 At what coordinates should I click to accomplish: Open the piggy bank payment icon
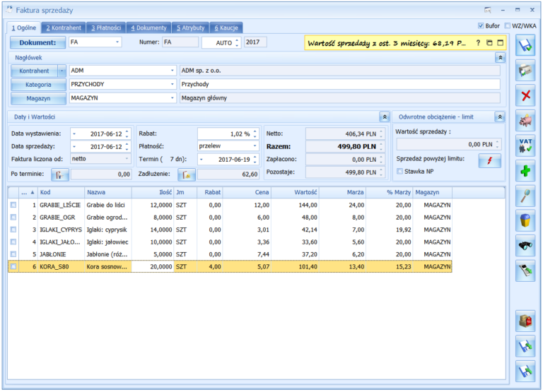[x=525, y=121]
